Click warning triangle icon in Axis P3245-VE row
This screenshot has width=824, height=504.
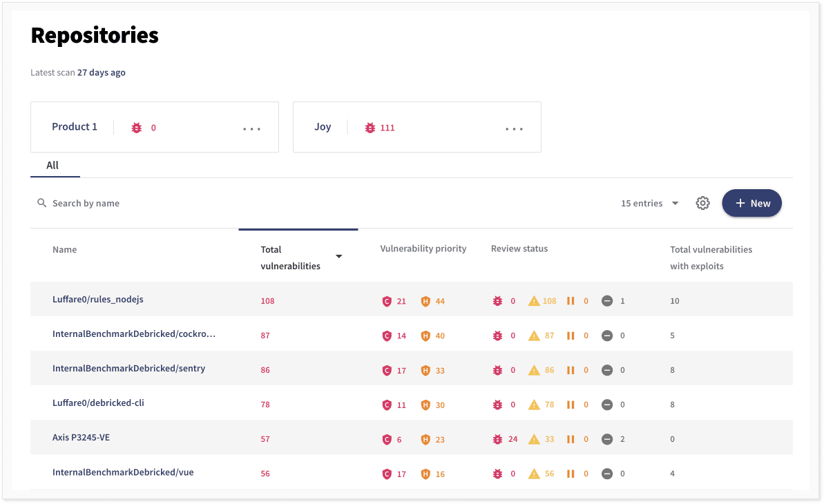[534, 439]
